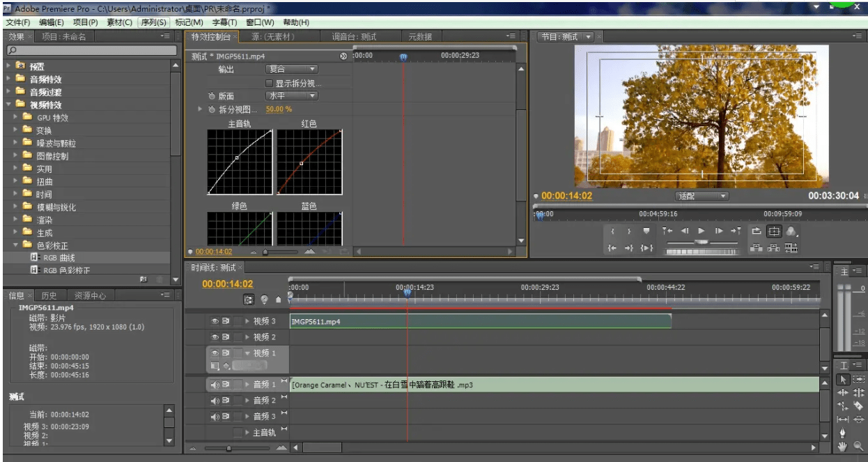Screen dimensions: 868x462
Task: Collapse the 视频特效 folder
Action: tap(8, 105)
